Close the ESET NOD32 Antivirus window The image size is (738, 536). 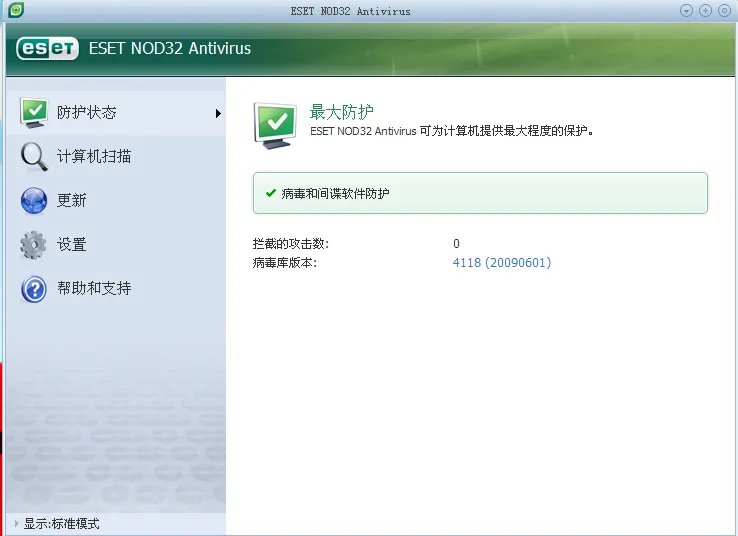(724, 11)
